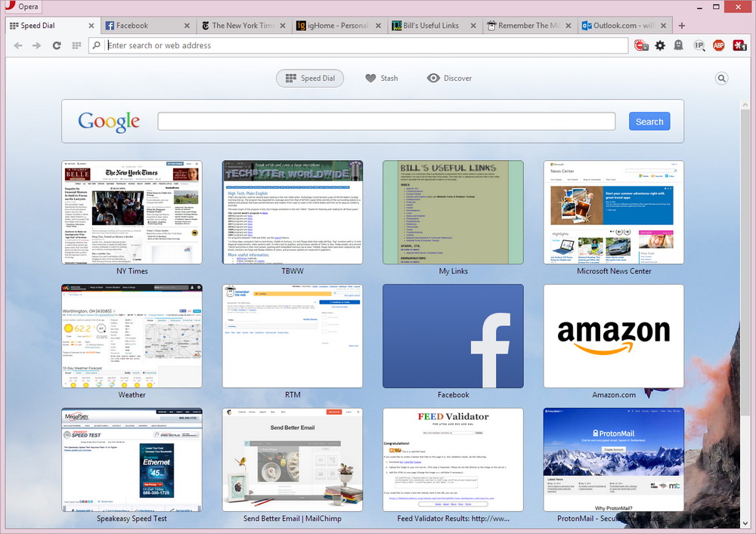Close the igHome tab
Viewport: 756px width, 534px height.
(378, 26)
